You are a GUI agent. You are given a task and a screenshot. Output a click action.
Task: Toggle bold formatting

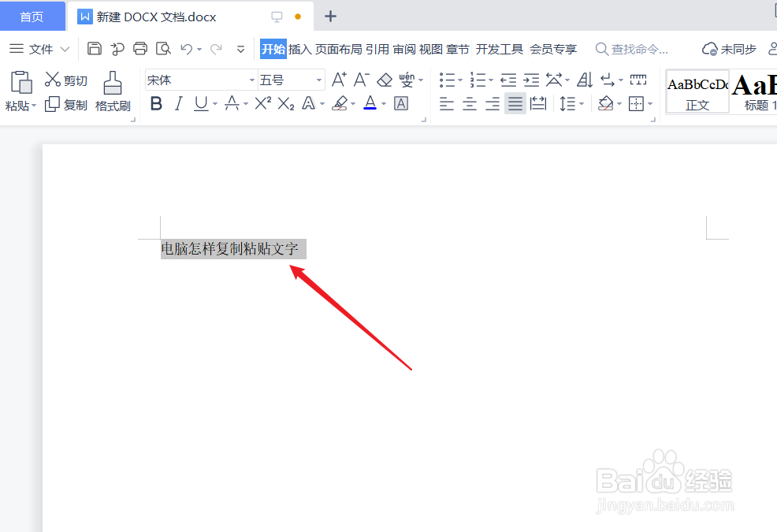pos(156,103)
